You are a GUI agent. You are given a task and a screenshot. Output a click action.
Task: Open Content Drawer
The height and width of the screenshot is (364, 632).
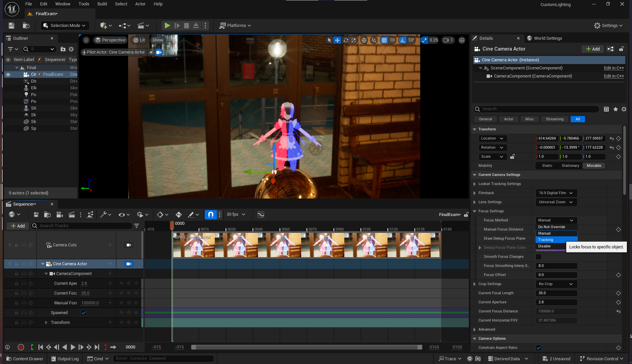pyautogui.click(x=25, y=359)
